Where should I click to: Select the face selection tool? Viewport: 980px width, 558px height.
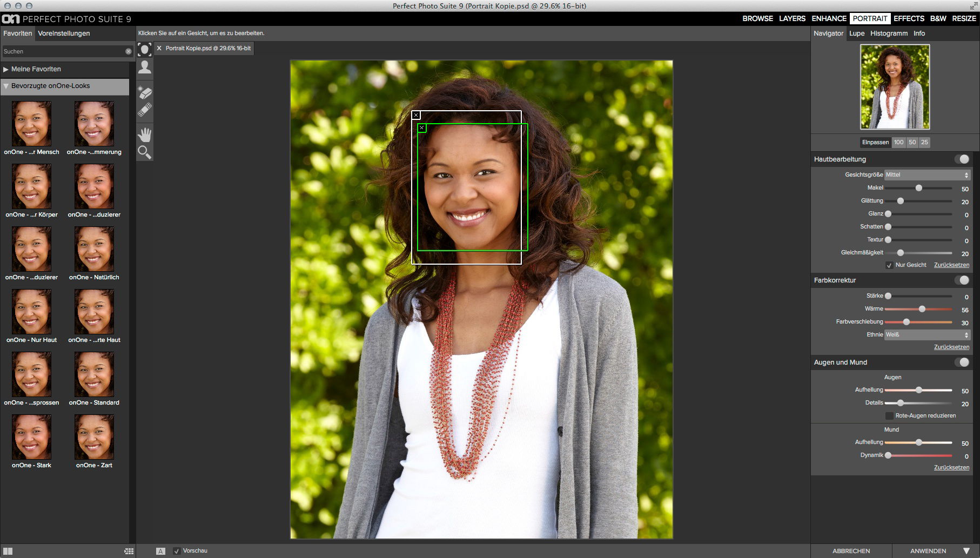144,50
